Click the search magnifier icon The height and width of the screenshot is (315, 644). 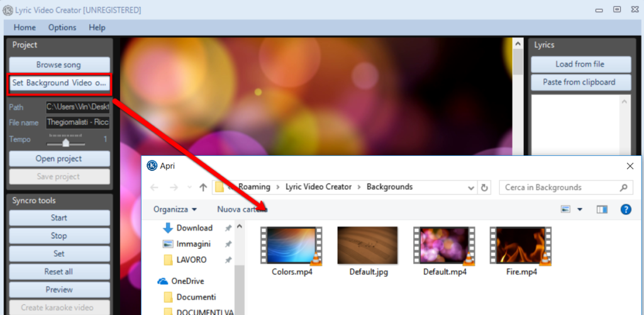(x=623, y=188)
